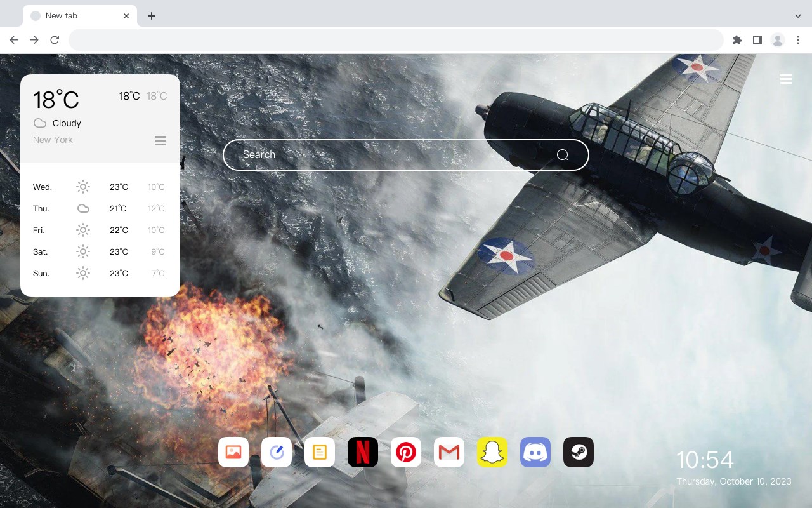Open Chrome three-dot menu
This screenshot has height=508, width=812.
798,40
